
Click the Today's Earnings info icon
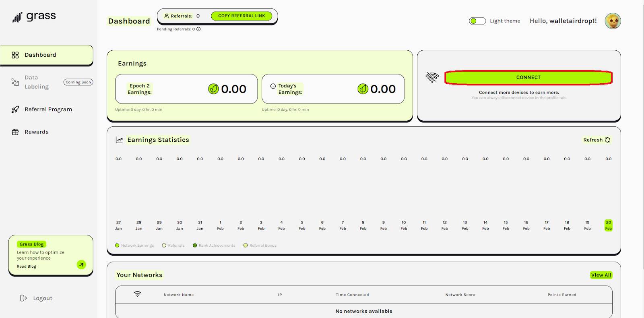tap(273, 86)
